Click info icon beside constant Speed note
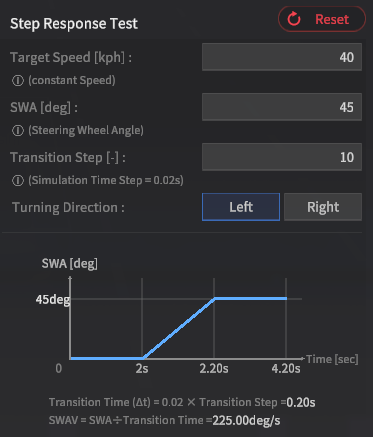 click(18, 81)
